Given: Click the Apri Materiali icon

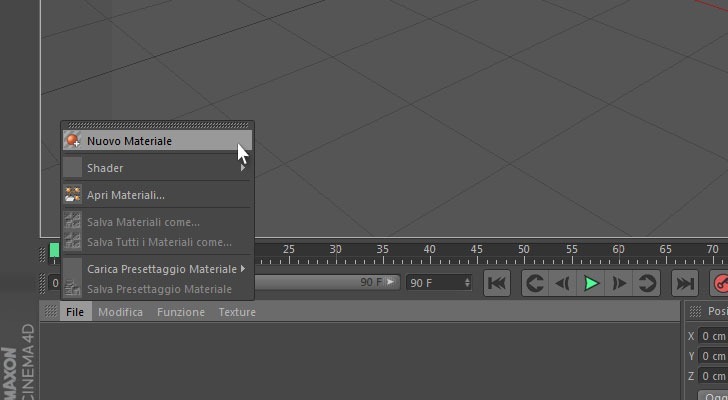Looking at the screenshot, I should pyautogui.click(x=72, y=195).
